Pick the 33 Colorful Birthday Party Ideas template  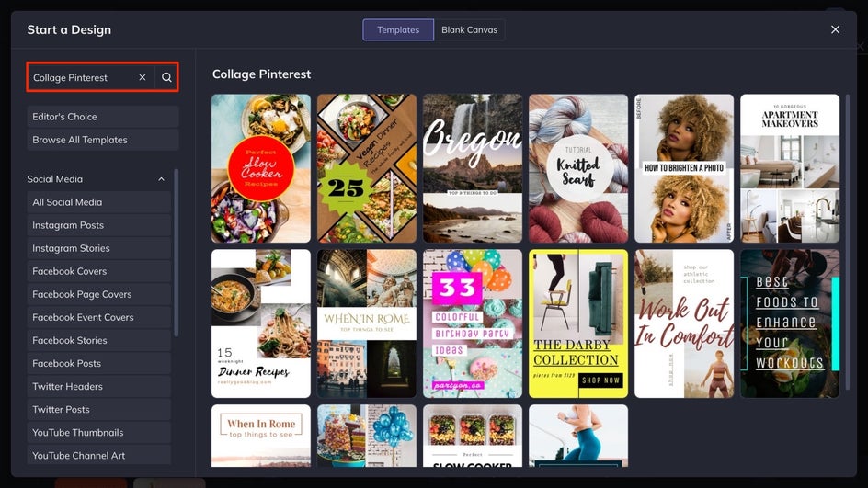point(473,323)
